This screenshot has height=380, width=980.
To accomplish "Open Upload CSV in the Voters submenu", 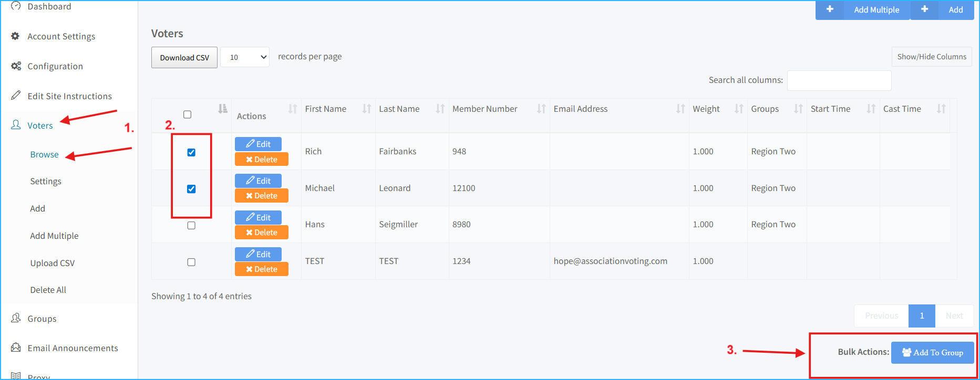I will tap(53, 263).
